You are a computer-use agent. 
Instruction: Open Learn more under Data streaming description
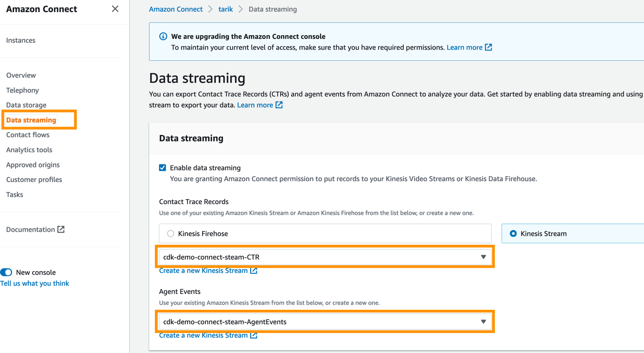(x=255, y=105)
